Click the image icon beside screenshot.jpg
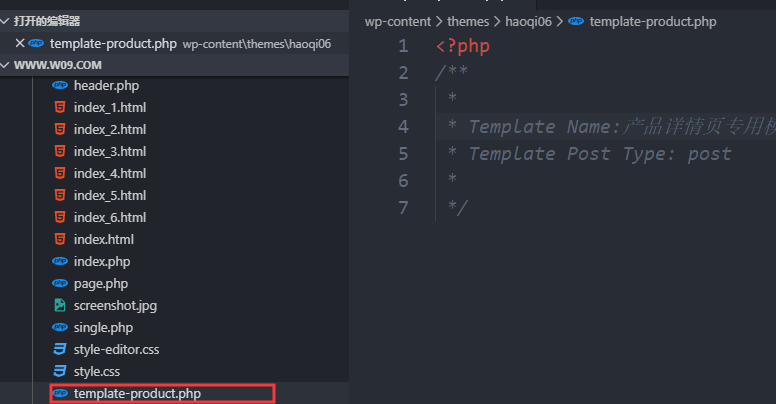The height and width of the screenshot is (404, 776). click(x=59, y=306)
